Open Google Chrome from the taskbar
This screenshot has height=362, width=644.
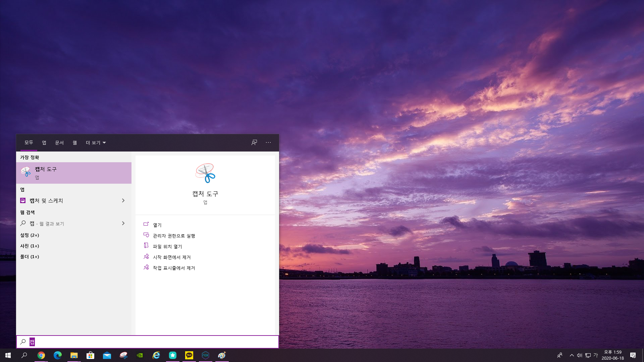point(41,355)
